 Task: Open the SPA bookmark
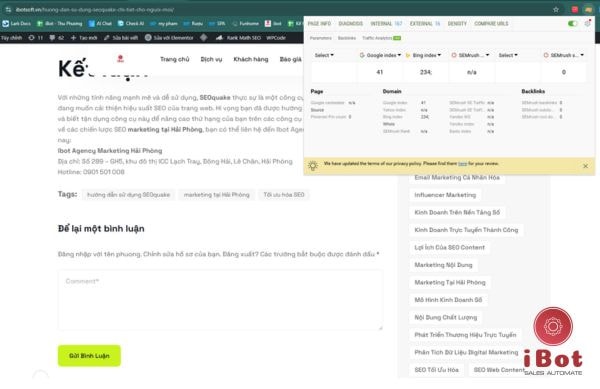pos(217,23)
